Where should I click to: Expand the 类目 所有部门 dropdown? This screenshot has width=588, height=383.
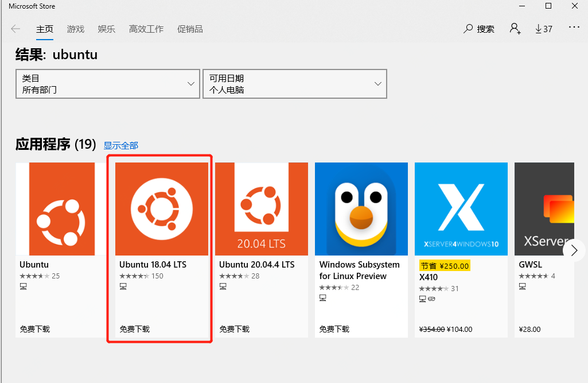coord(108,84)
